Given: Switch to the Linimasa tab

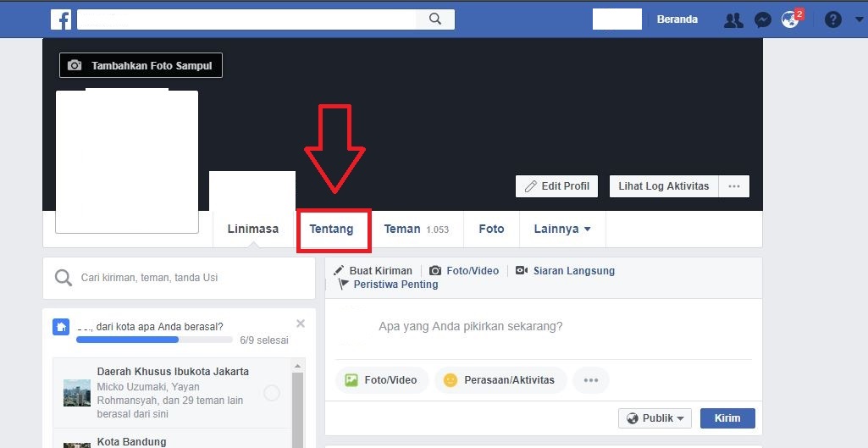Looking at the screenshot, I should (x=253, y=229).
